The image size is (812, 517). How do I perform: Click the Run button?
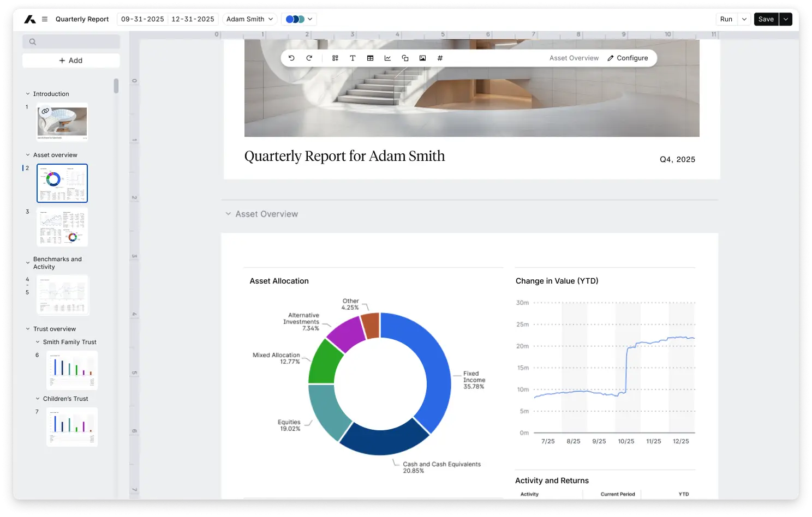[x=726, y=19]
